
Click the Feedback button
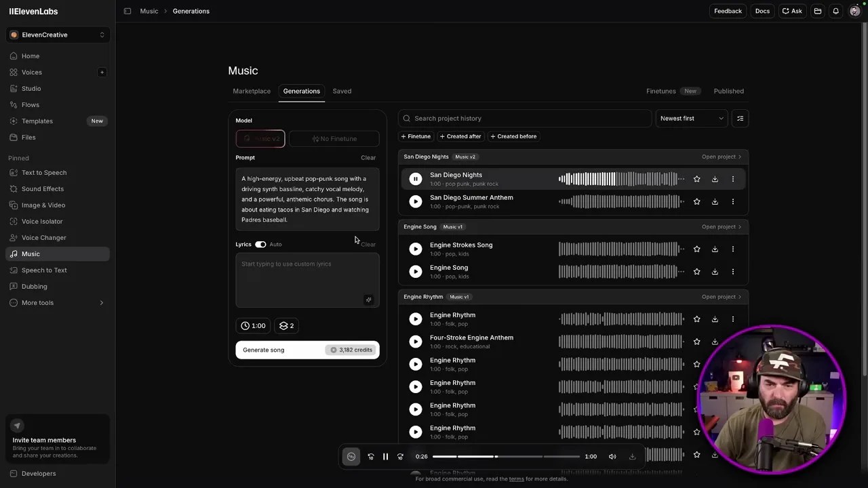coord(728,11)
